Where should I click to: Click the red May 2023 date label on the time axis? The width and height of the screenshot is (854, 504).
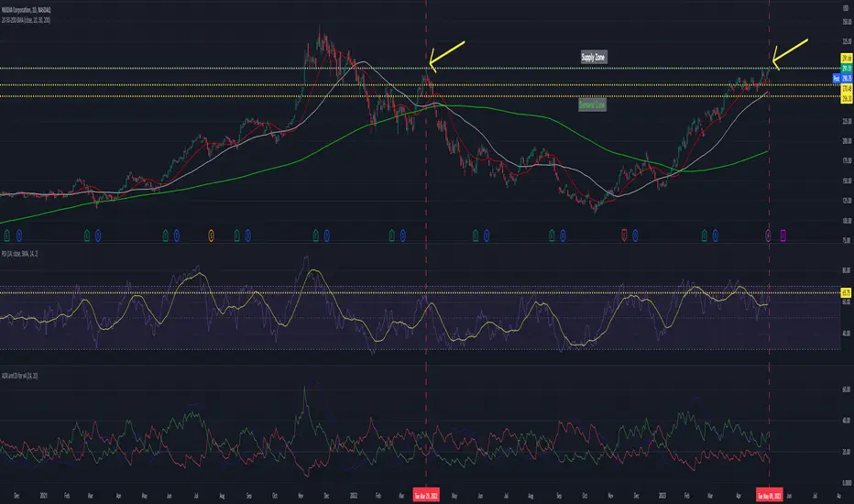click(x=770, y=496)
